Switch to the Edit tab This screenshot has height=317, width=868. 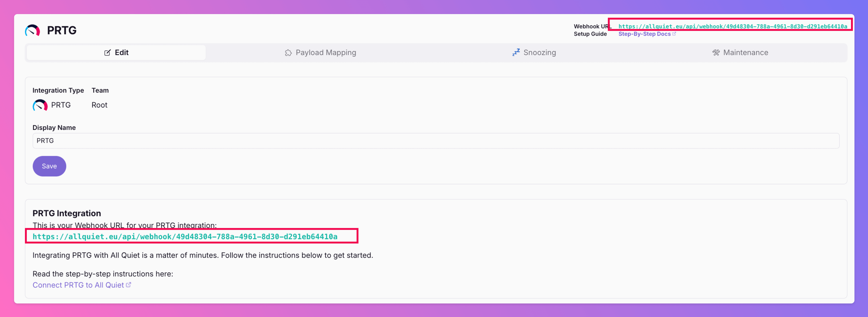click(x=116, y=53)
